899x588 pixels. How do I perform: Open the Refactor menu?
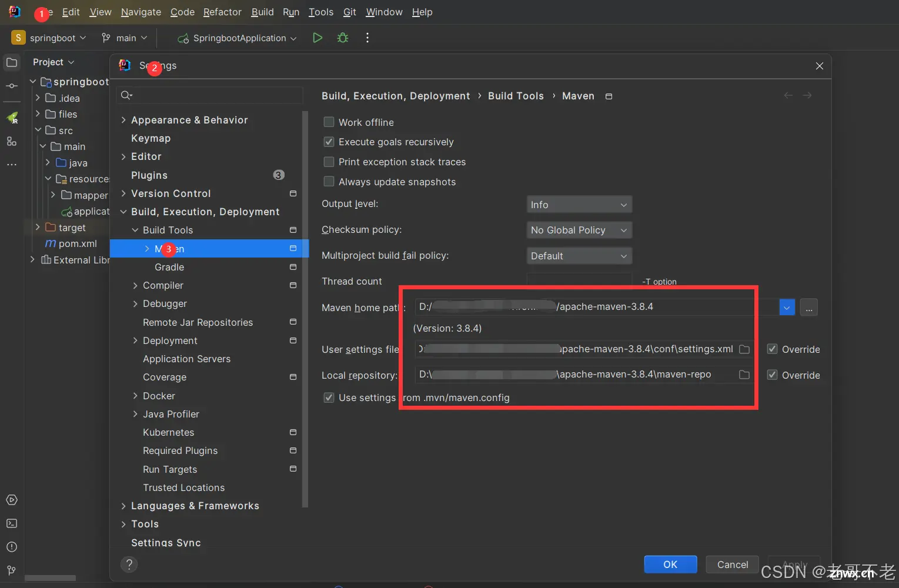tap(222, 12)
